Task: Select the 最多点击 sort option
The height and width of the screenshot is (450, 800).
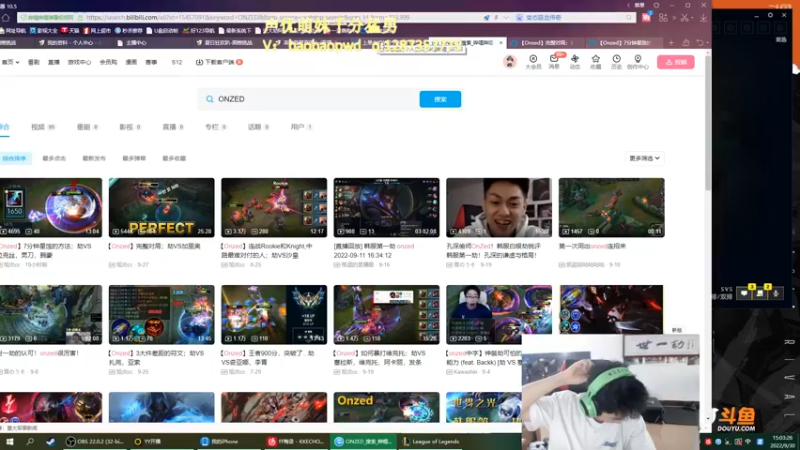Action: click(54, 159)
